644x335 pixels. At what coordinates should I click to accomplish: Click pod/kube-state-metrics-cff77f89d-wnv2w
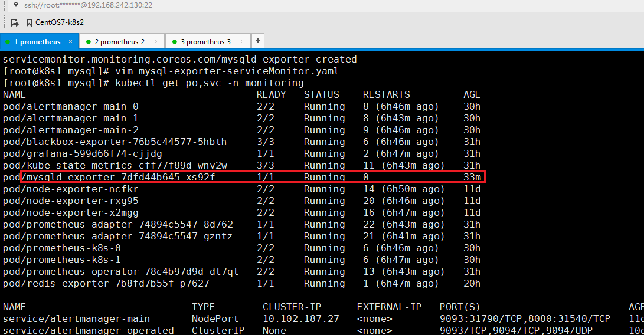point(115,166)
